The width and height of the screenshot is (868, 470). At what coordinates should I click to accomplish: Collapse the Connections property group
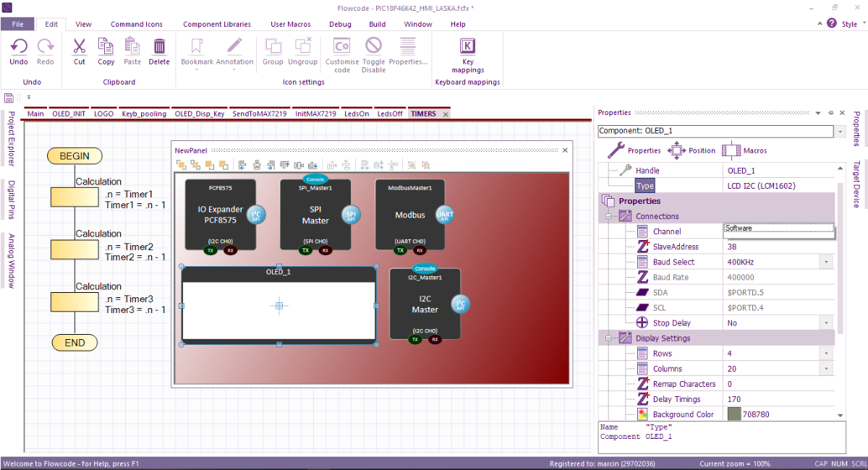point(608,216)
